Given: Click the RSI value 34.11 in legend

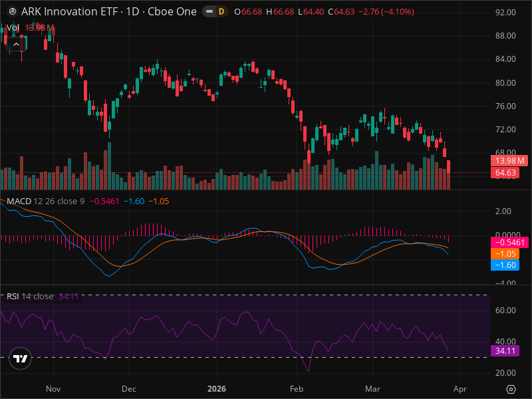Looking at the screenshot, I should click(68, 296).
